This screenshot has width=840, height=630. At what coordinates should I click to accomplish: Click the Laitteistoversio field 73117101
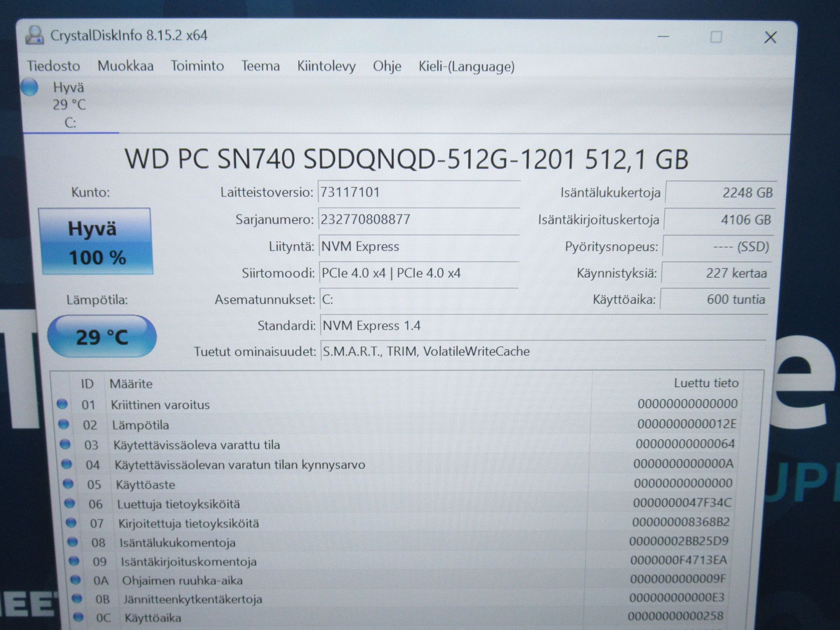tap(419, 192)
